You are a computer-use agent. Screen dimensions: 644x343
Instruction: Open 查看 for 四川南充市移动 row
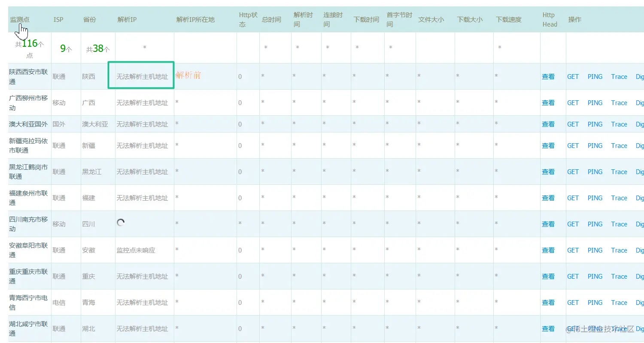tap(548, 224)
